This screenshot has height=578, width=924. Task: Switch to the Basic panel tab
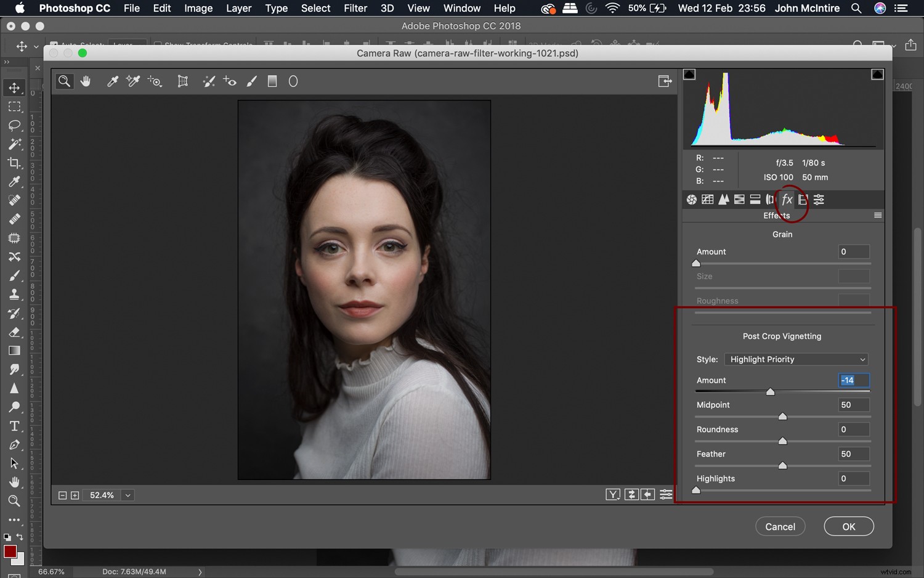pos(691,199)
